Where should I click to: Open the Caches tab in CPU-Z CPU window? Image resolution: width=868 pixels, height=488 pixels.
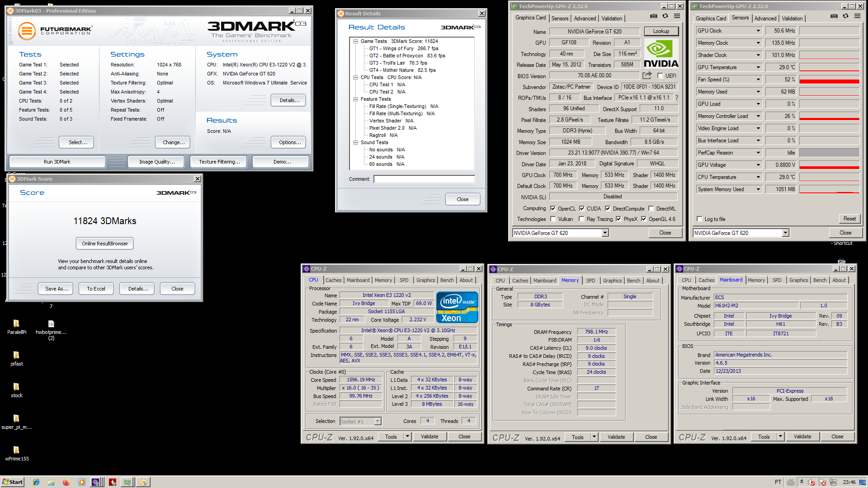point(333,280)
